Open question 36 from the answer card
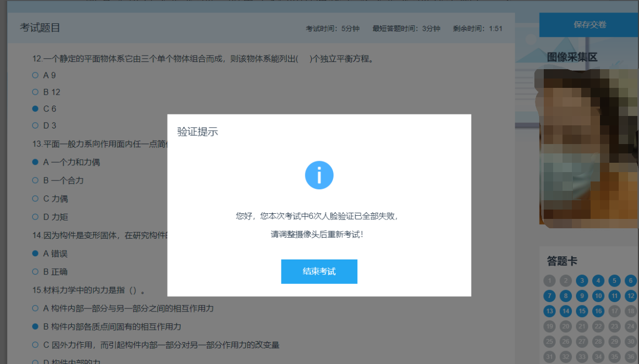This screenshot has height=364, width=639. (x=631, y=357)
